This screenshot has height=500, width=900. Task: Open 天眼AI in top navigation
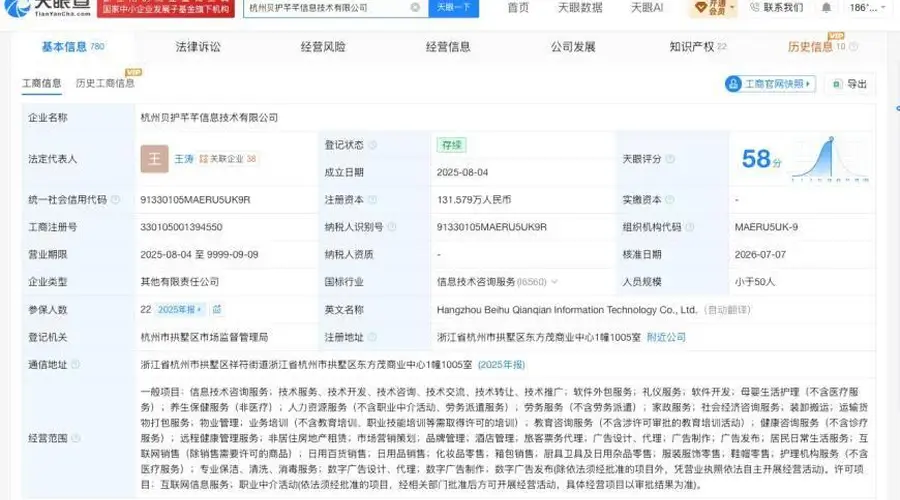[647, 7]
